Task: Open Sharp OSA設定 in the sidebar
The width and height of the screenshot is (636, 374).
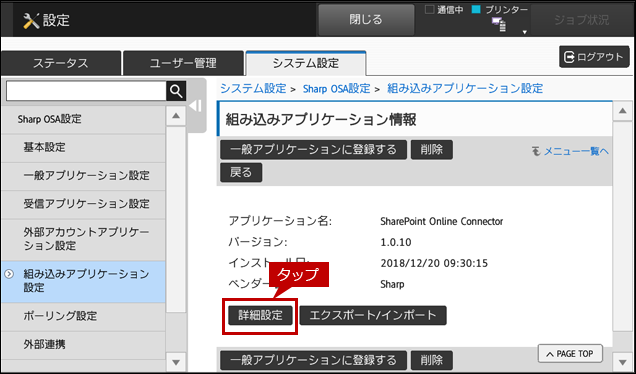Action: pos(83,119)
